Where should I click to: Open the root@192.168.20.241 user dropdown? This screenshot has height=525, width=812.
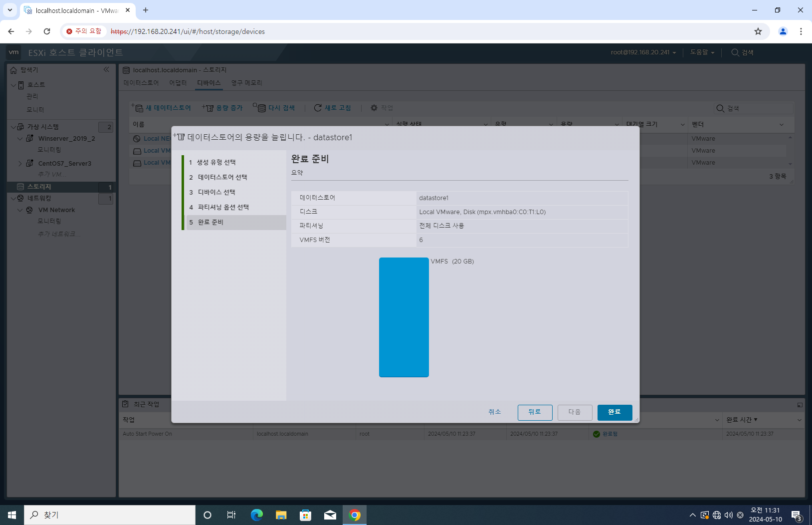click(643, 52)
